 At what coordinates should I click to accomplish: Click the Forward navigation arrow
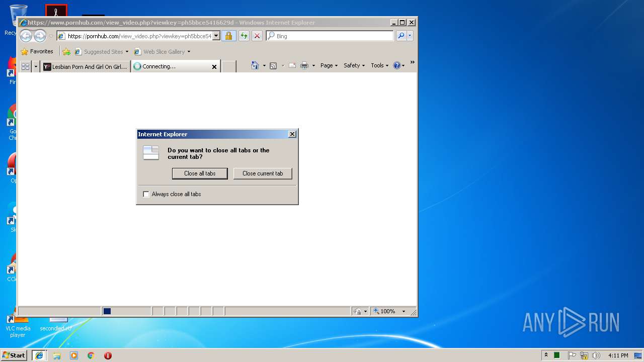pyautogui.click(x=40, y=36)
